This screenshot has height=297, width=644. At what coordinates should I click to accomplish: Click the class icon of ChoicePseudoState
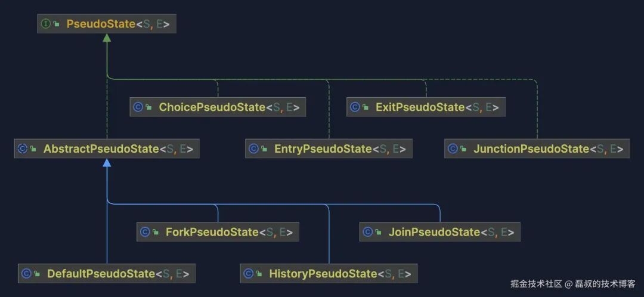coord(138,107)
